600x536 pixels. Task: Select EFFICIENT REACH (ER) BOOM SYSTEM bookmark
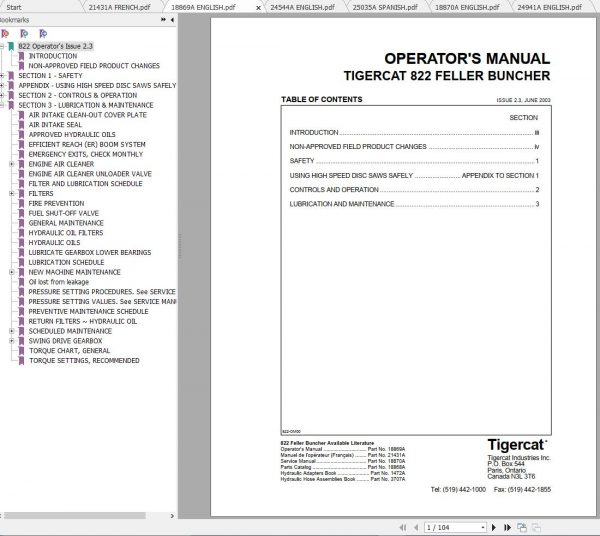87,145
